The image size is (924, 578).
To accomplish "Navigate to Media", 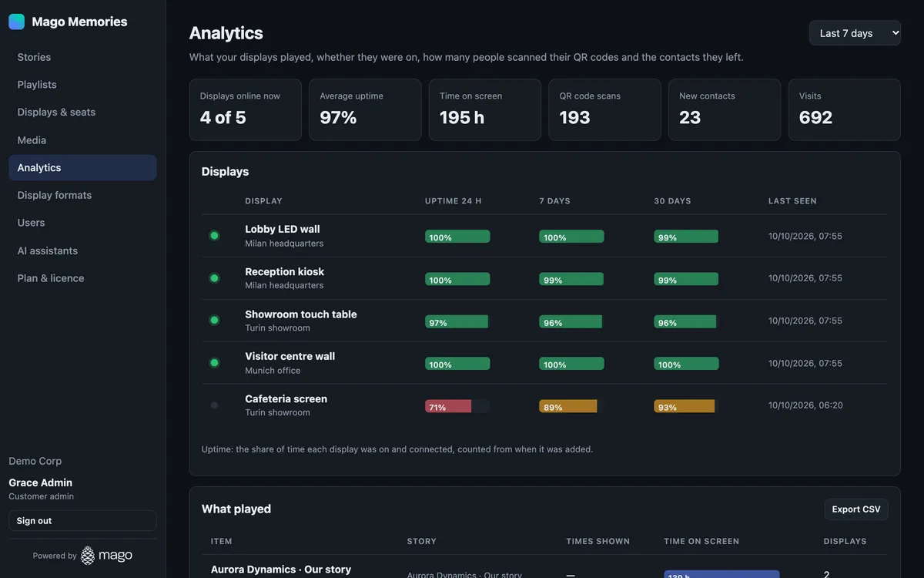I will (x=82, y=140).
